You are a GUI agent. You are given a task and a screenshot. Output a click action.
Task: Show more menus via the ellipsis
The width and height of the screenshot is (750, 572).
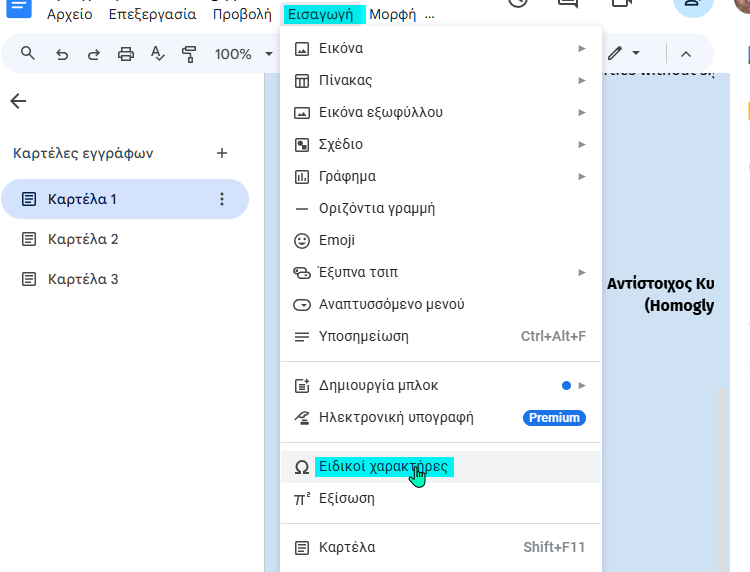click(x=430, y=15)
